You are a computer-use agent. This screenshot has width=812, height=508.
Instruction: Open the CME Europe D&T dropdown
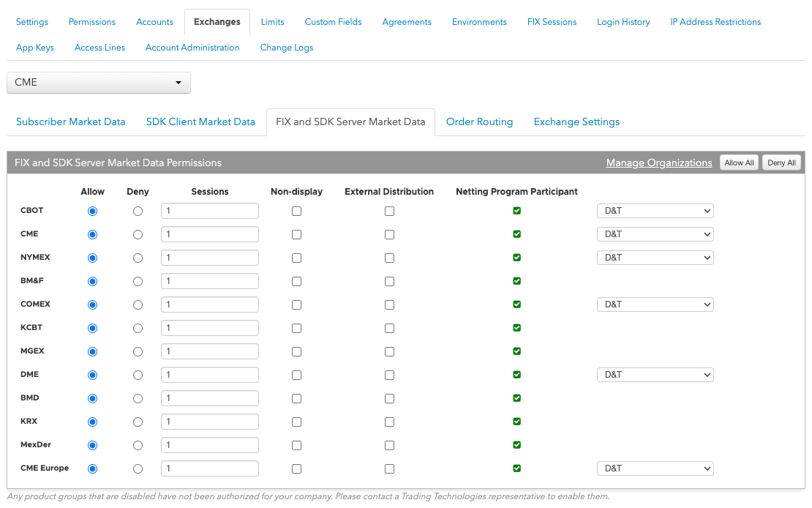pyautogui.click(x=655, y=468)
